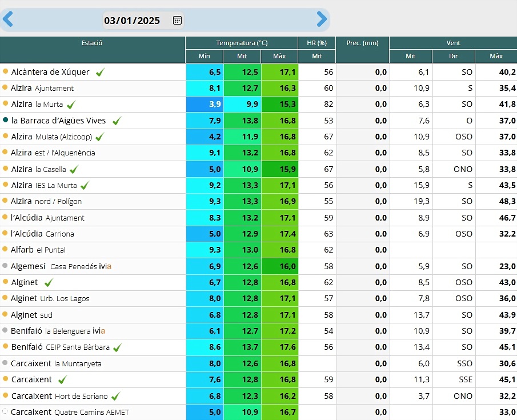
Task: Click Alzira IES La Murta mean wind 15,9
Action: pos(422,185)
